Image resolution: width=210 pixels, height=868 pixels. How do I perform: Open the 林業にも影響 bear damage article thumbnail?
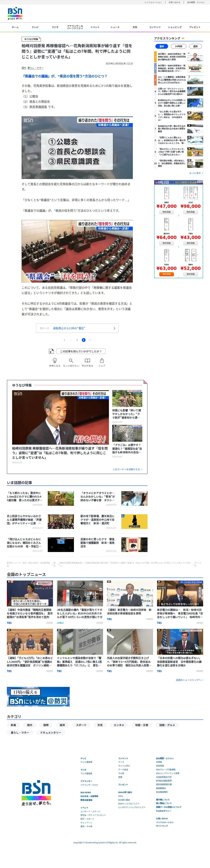pos(127,399)
